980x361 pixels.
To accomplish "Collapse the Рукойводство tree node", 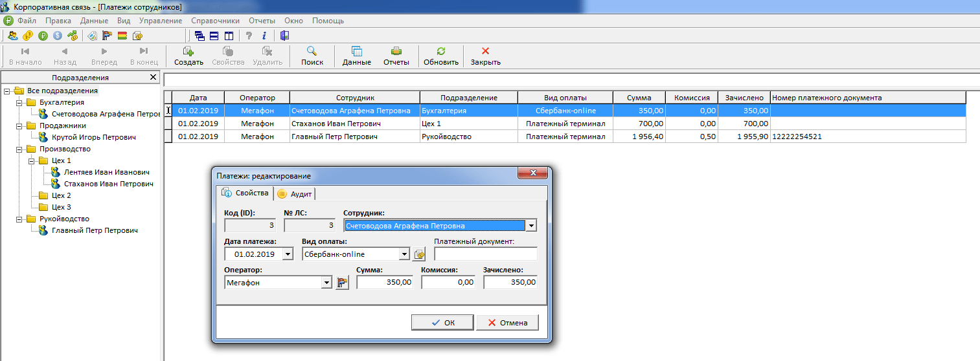I will coord(18,219).
